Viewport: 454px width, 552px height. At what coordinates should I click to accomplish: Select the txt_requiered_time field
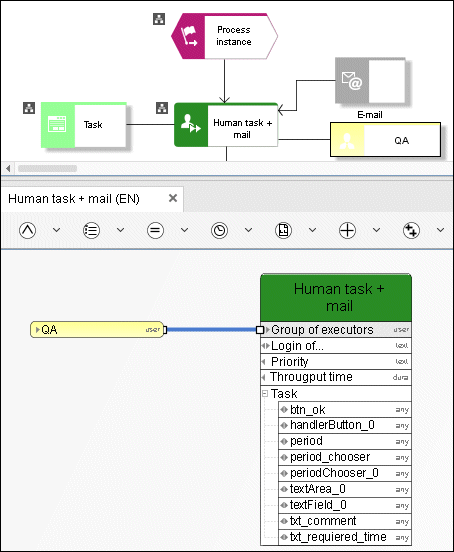(x=345, y=537)
